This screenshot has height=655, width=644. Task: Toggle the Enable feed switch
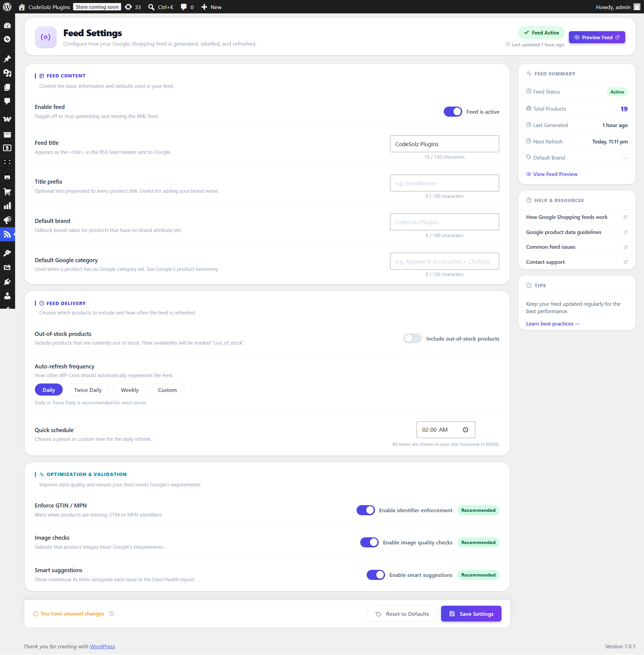[453, 112]
